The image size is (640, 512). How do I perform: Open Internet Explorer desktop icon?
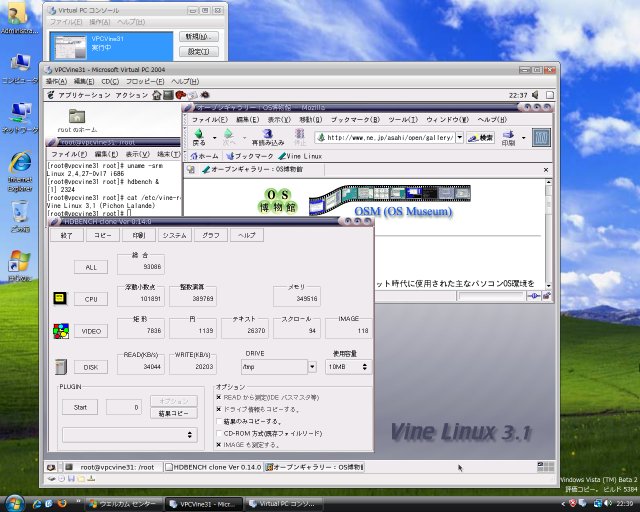point(20,163)
